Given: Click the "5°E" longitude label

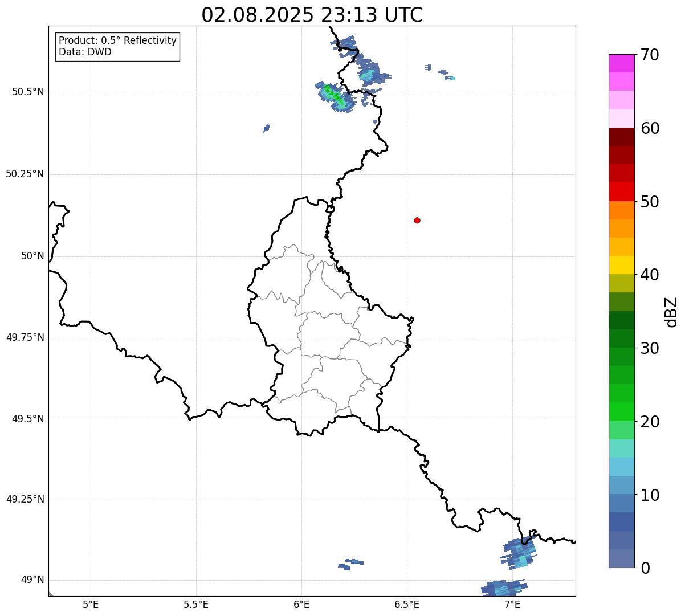Looking at the screenshot, I should 91,604.
